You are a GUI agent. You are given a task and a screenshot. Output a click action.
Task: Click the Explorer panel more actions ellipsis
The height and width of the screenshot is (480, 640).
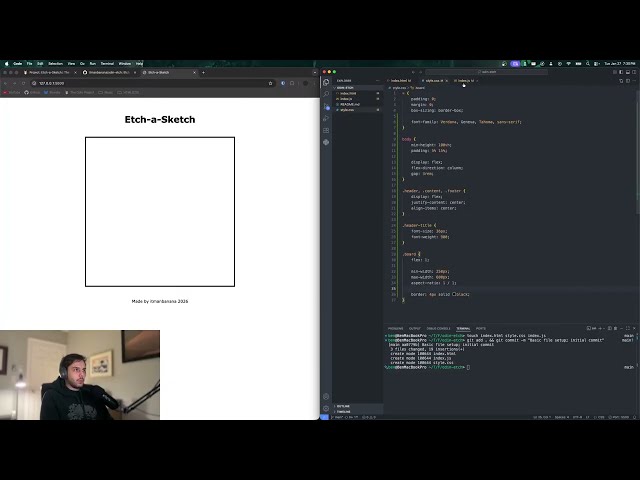pyautogui.click(x=377, y=80)
